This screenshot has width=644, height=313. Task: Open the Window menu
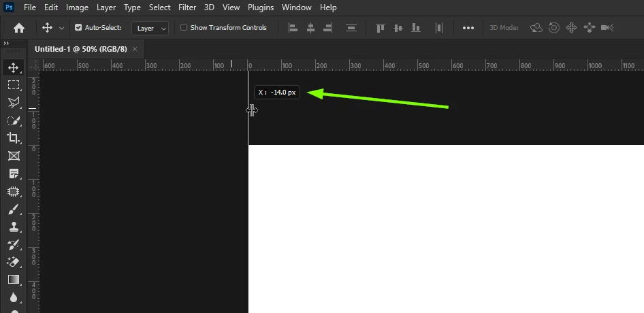[x=297, y=7]
